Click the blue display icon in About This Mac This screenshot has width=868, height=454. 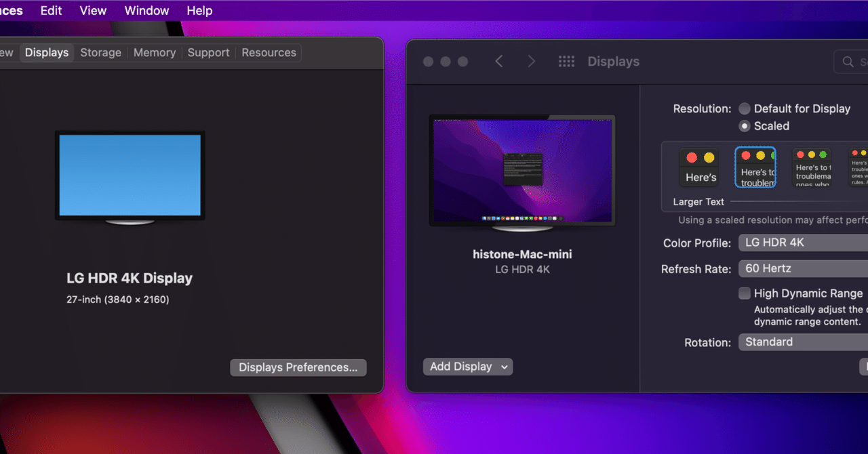130,178
